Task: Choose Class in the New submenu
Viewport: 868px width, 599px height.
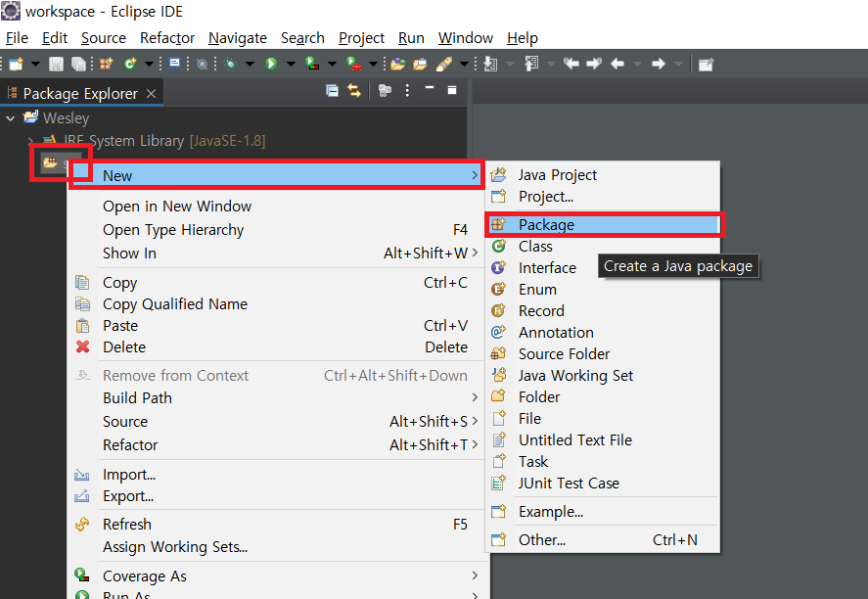Action: click(604, 247)
